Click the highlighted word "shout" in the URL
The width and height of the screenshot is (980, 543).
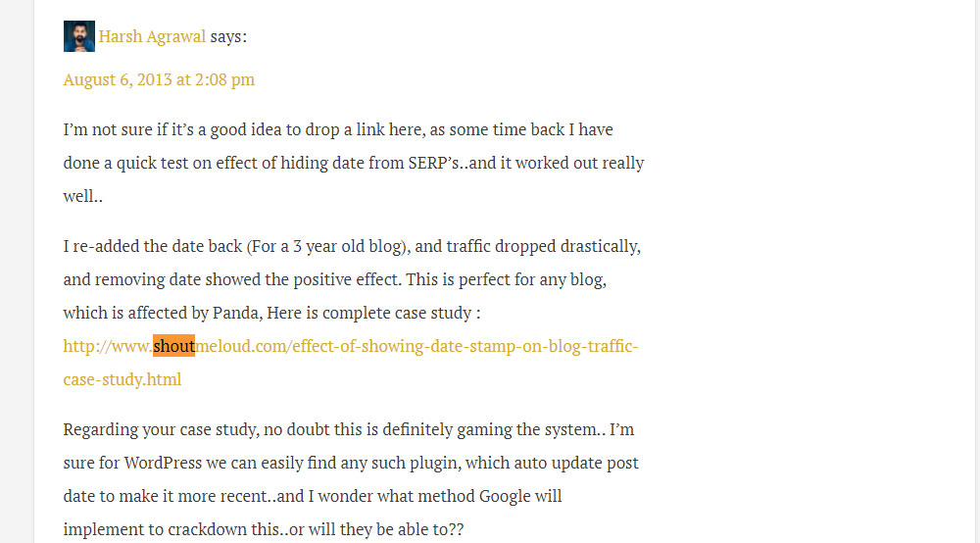173,346
